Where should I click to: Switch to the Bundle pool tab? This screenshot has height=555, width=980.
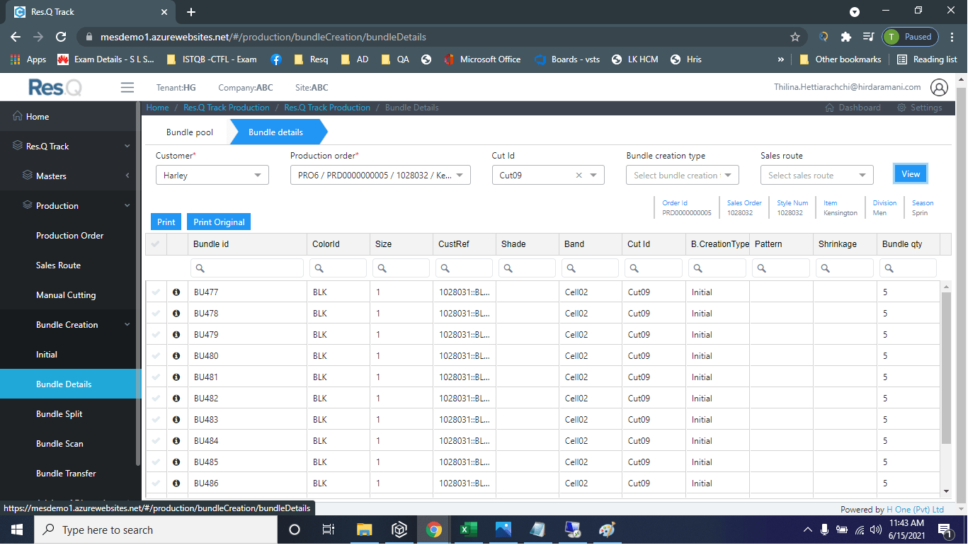[189, 132]
